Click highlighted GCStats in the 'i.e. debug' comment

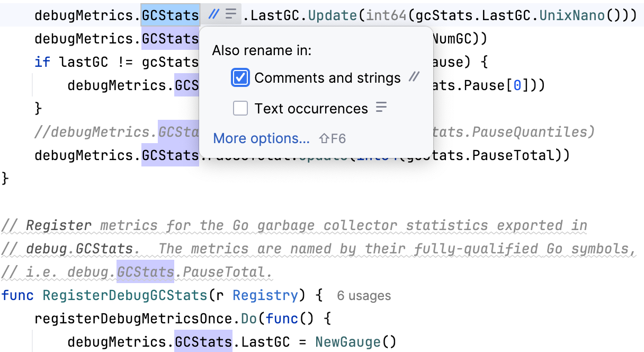[x=145, y=272]
